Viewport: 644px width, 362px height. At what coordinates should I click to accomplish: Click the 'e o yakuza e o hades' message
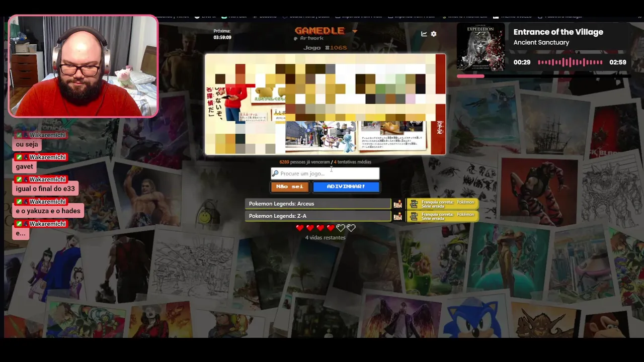click(x=48, y=211)
